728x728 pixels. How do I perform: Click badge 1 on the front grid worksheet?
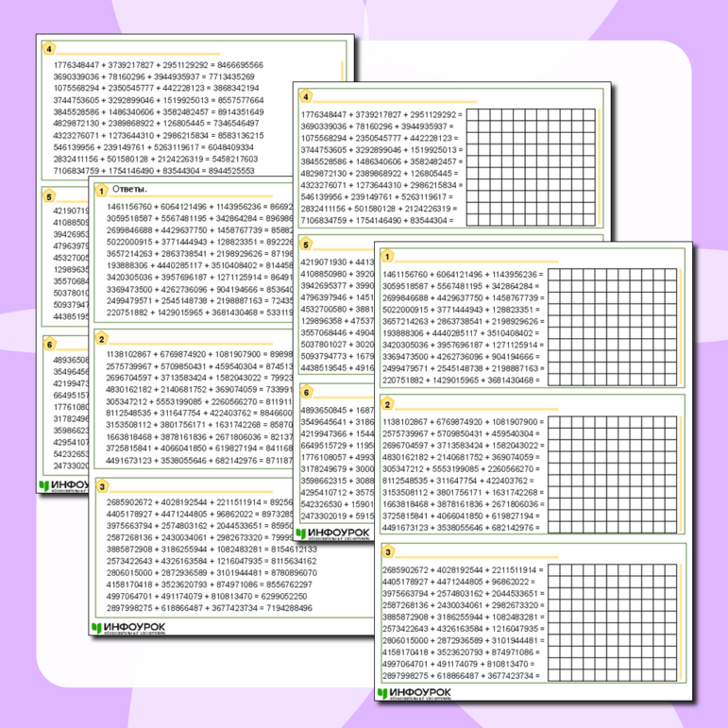[388, 257]
